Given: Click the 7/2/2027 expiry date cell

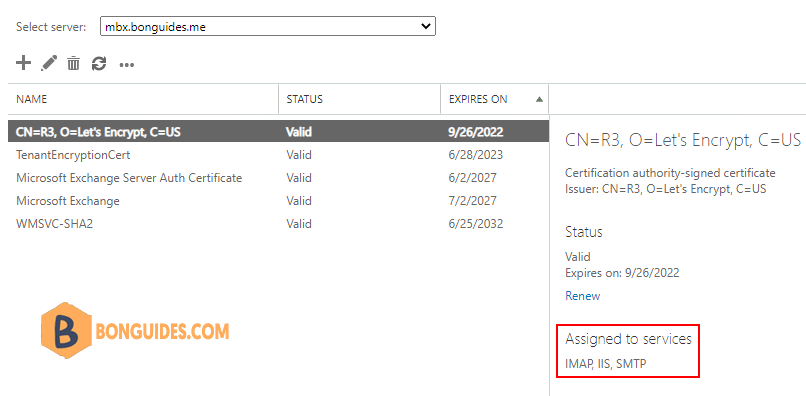Looking at the screenshot, I should pyautogui.click(x=473, y=201).
